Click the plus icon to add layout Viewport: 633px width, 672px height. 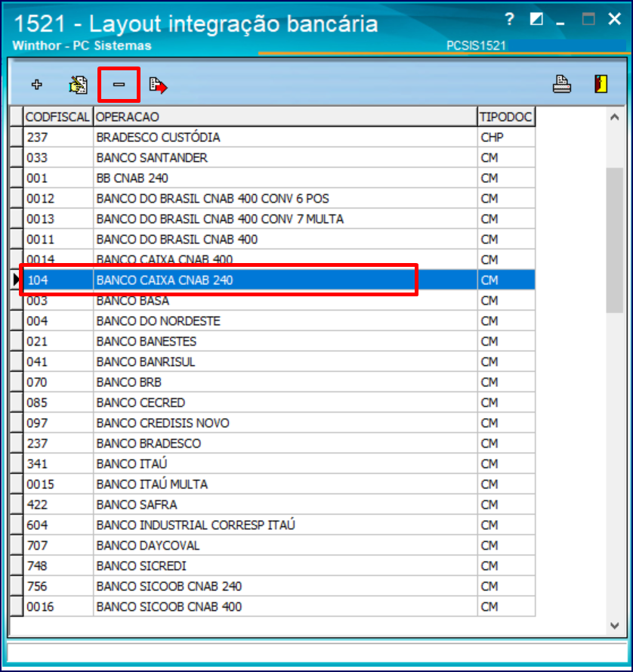37,85
